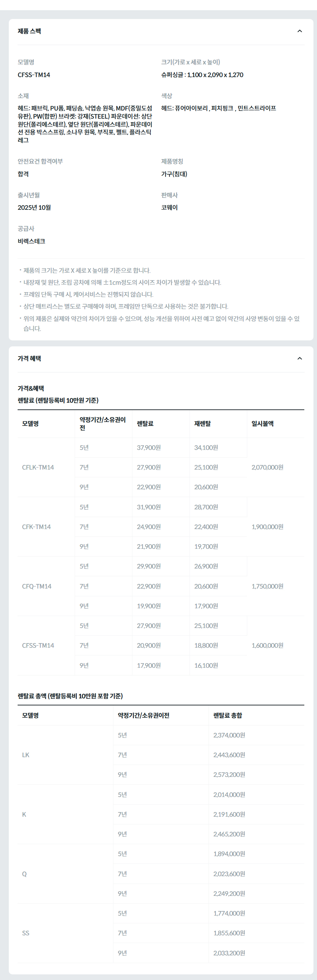Click the 'CFQ-TM14' model cell
317x980 pixels.
click(37, 586)
